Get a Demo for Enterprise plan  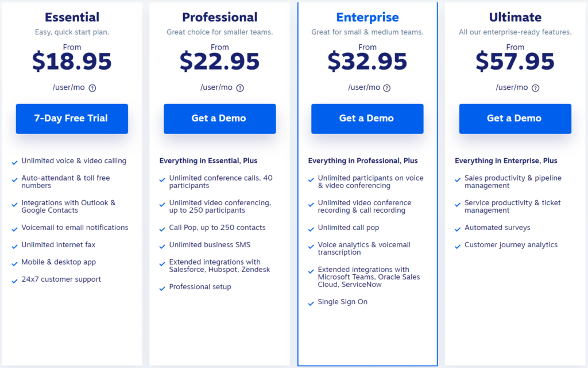coord(367,118)
